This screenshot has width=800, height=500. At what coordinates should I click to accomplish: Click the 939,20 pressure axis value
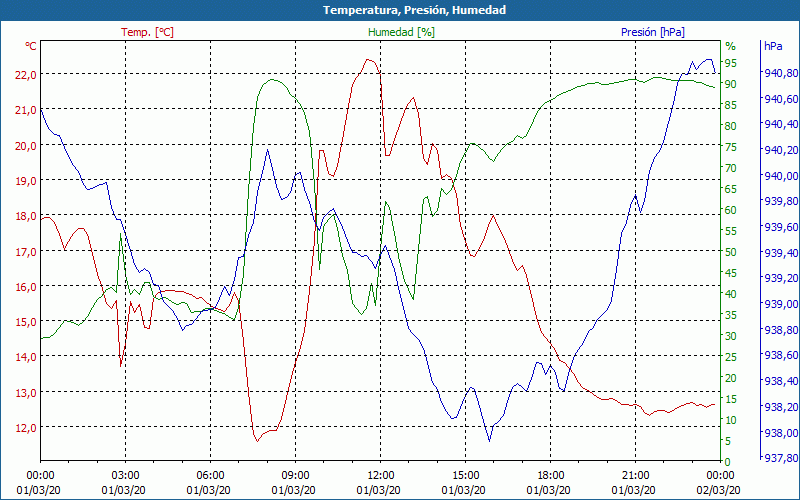(781, 278)
